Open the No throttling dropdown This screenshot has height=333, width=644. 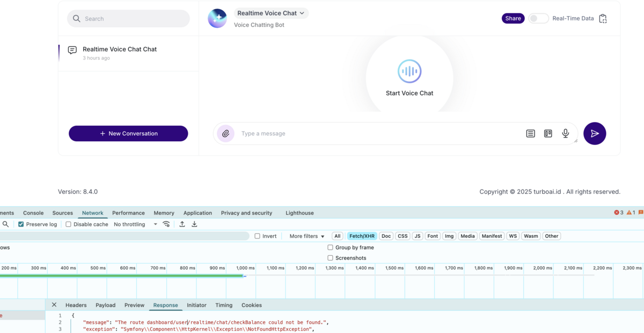tap(135, 225)
